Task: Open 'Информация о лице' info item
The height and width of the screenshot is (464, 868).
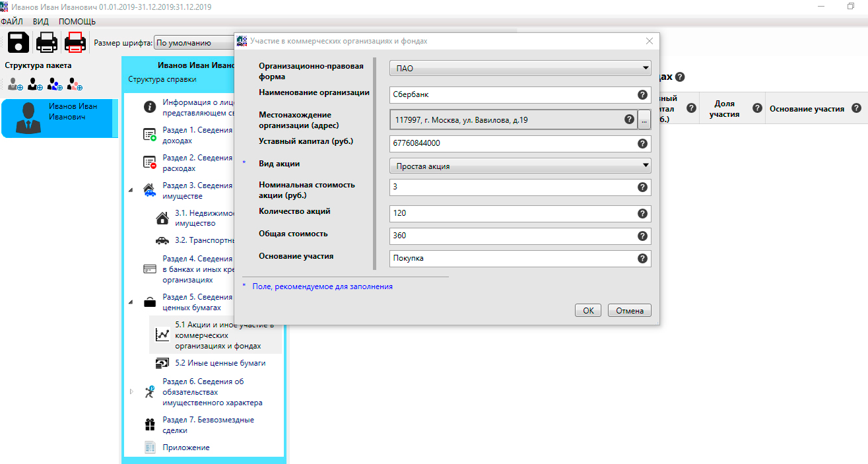Action: tap(198, 108)
